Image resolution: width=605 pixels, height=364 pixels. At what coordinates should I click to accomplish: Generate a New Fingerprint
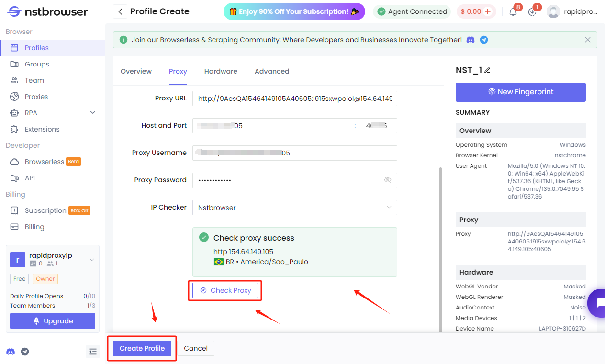click(x=520, y=92)
